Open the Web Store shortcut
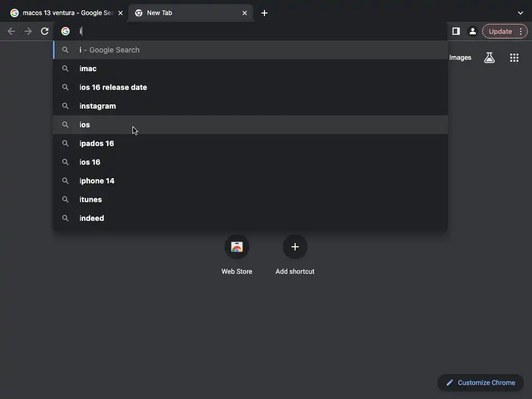This screenshot has height=399, width=532. point(237,255)
